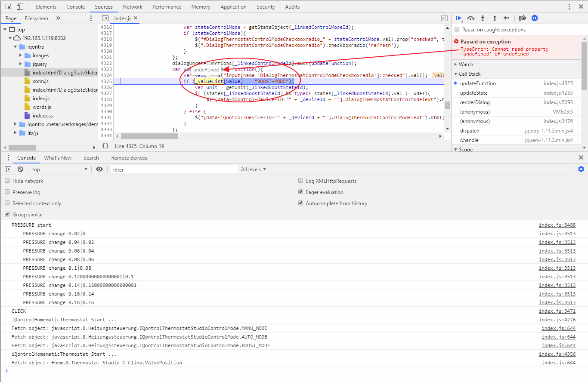This screenshot has height=382, width=588.
Task: Click the Step button
Action: [x=507, y=18]
